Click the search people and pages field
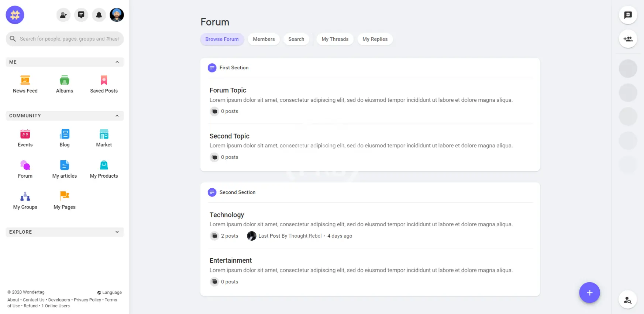 (69, 39)
